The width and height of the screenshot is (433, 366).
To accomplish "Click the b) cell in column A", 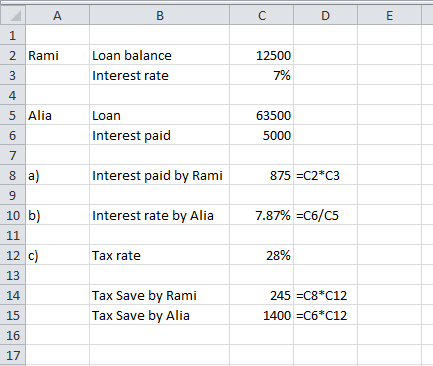I will pyautogui.click(x=57, y=215).
